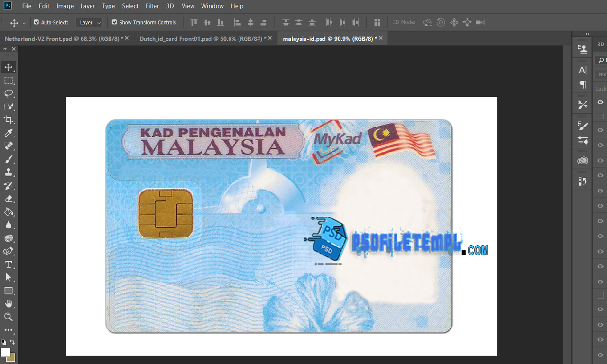The height and width of the screenshot is (364, 607).
Task: Open the Paragraph panel icon
Action: pos(582,84)
